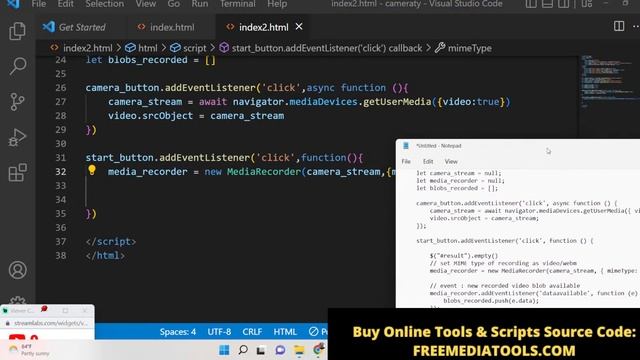Screen dimensions: 640x360
Task: Open the Explorer view in activity bar
Action: click(x=17, y=31)
